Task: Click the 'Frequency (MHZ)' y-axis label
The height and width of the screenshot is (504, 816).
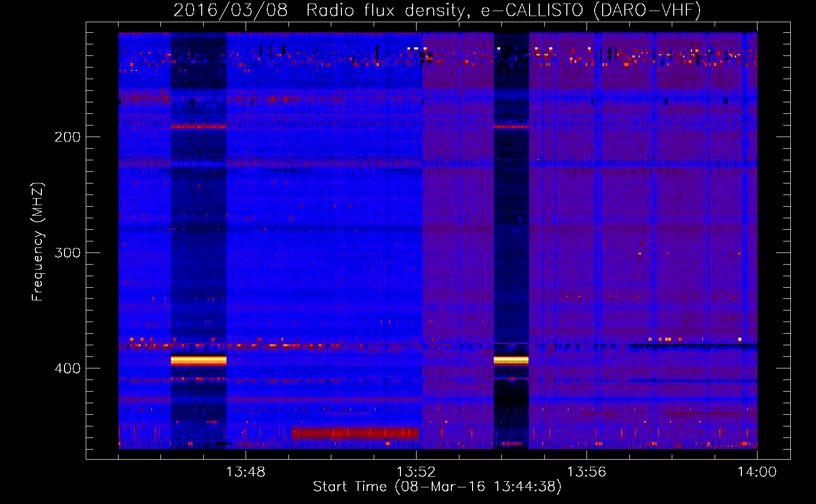Action: click(x=38, y=242)
